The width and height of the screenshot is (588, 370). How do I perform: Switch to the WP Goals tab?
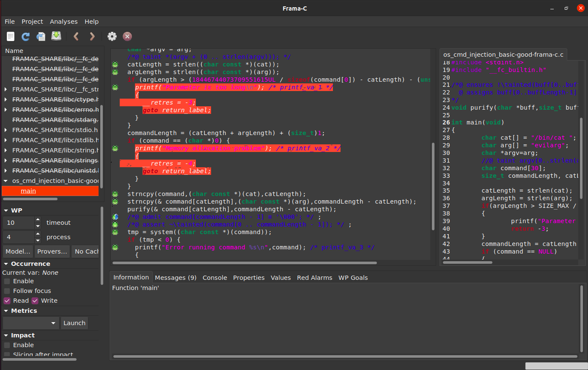[353, 278]
